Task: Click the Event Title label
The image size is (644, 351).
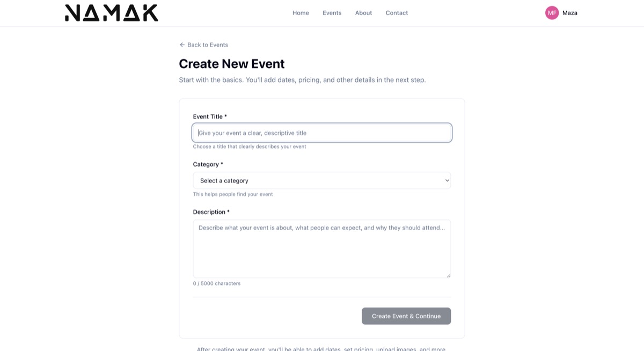Action: (210, 116)
